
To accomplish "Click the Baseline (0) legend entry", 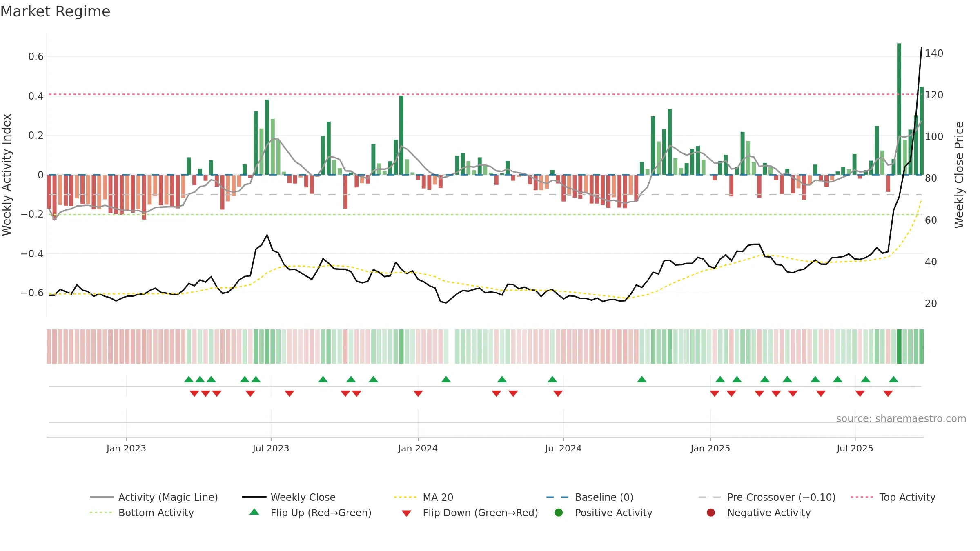I will click(590, 497).
